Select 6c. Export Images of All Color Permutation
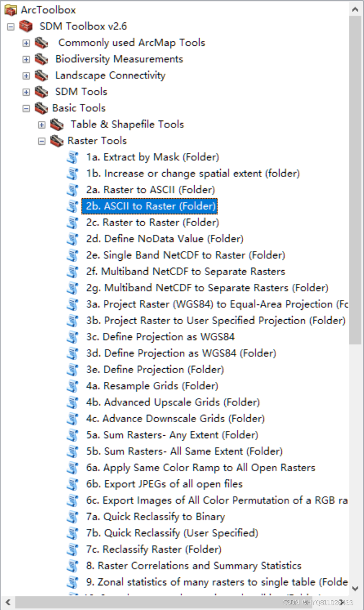The width and height of the screenshot is (364, 610). [x=217, y=501]
